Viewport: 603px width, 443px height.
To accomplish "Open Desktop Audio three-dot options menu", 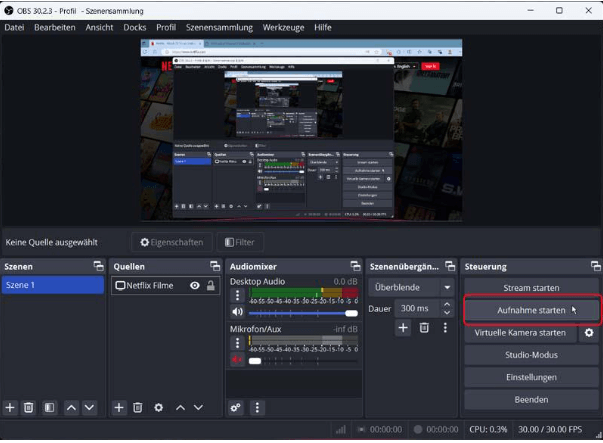I will pyautogui.click(x=238, y=296).
